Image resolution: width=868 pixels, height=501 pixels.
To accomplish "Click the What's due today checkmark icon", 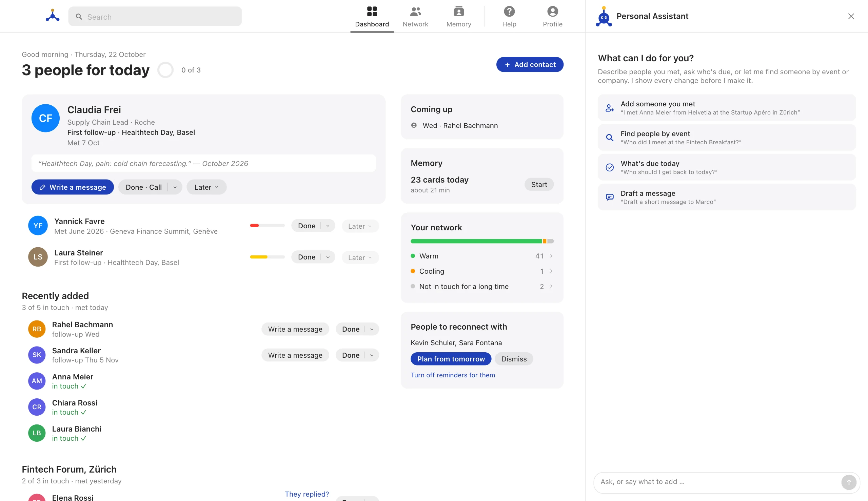I will [x=609, y=167].
